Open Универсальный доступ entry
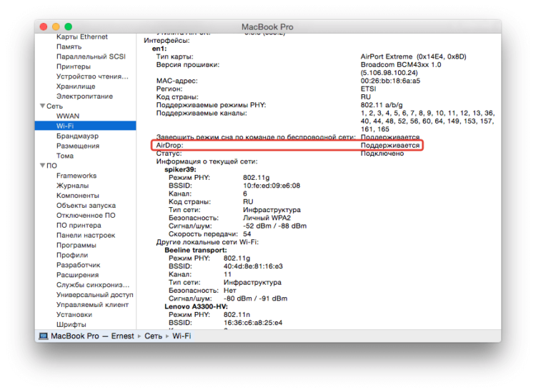 94,294
